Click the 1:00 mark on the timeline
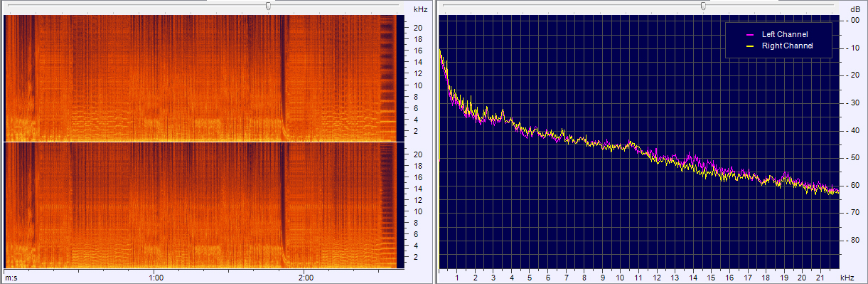Screen dimensions: 868x284 pyautogui.click(x=156, y=277)
